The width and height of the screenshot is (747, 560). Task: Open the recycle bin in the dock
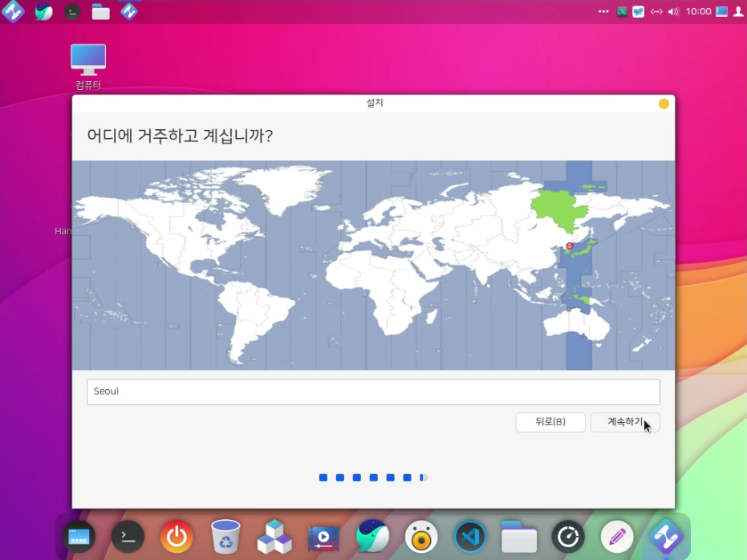[x=225, y=536]
